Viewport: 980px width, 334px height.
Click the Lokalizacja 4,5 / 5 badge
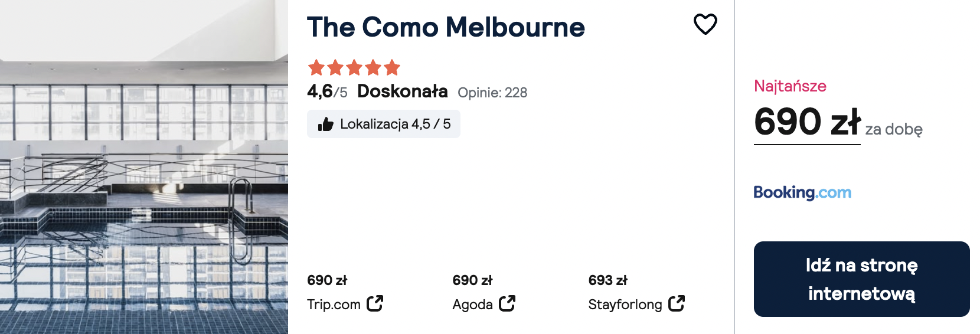click(384, 124)
